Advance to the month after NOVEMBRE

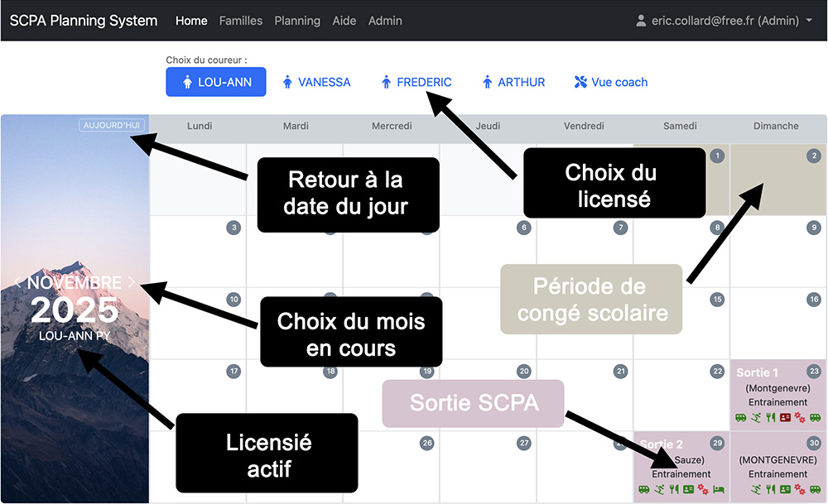[131, 282]
